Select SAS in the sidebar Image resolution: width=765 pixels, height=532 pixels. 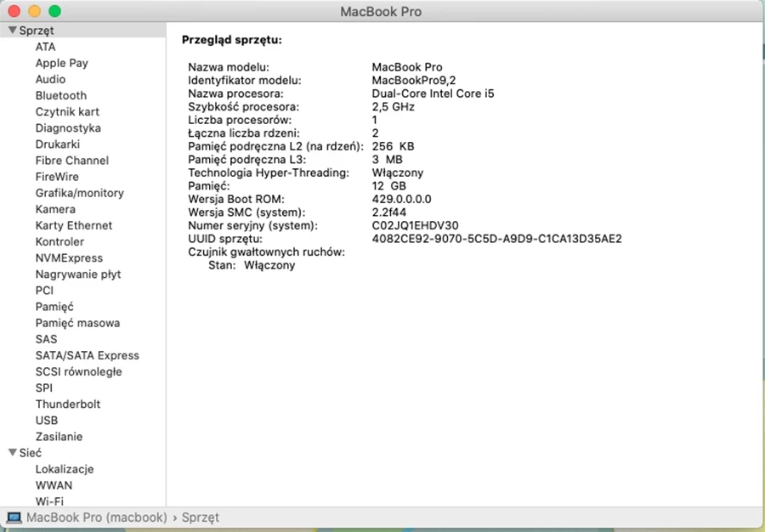(x=46, y=339)
